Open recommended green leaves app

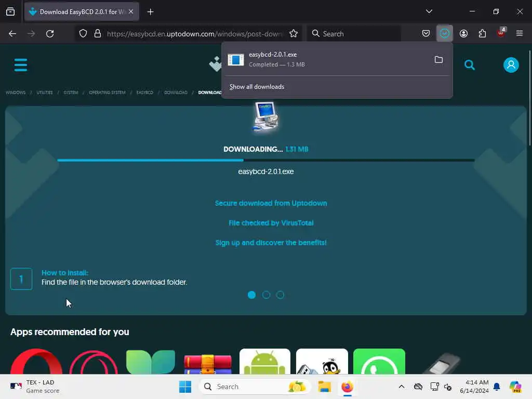(151, 362)
